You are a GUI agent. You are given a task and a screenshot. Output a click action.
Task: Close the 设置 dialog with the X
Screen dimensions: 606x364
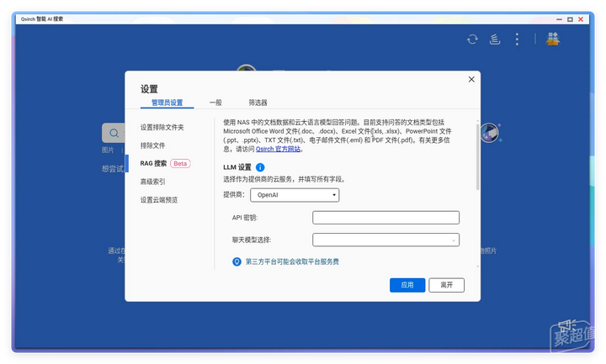click(x=470, y=80)
